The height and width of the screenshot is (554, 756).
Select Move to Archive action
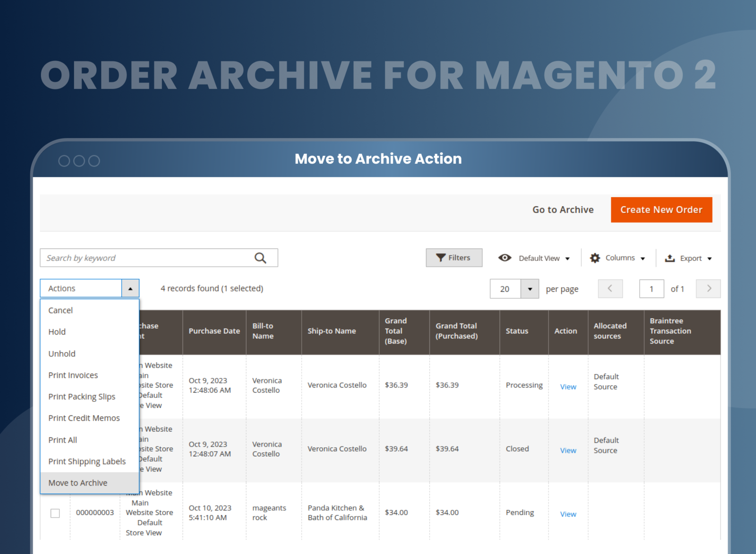[90, 483]
